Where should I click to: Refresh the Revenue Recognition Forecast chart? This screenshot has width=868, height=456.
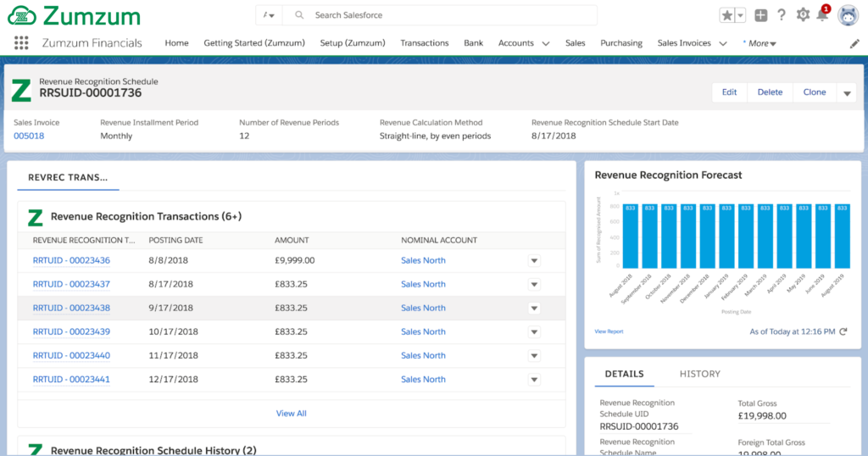click(843, 331)
